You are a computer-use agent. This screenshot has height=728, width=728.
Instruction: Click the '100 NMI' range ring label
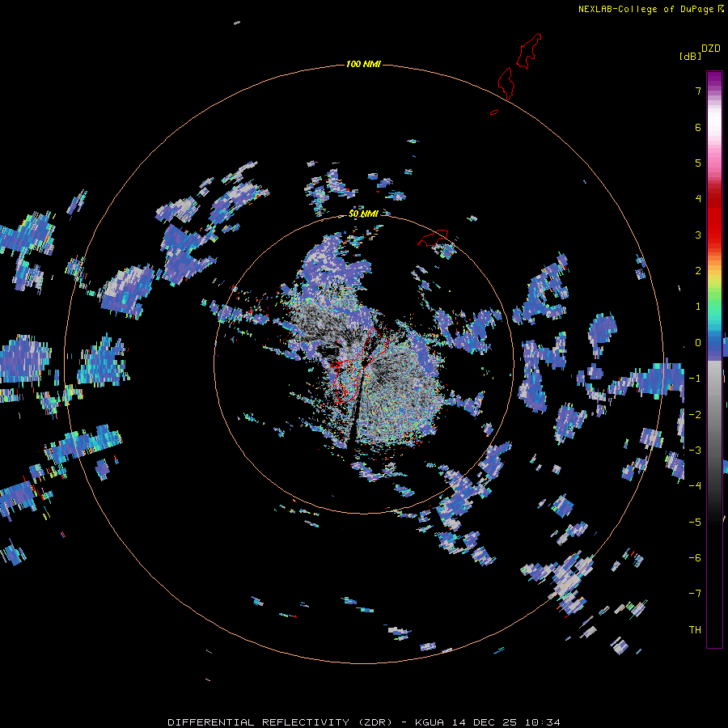click(363, 64)
